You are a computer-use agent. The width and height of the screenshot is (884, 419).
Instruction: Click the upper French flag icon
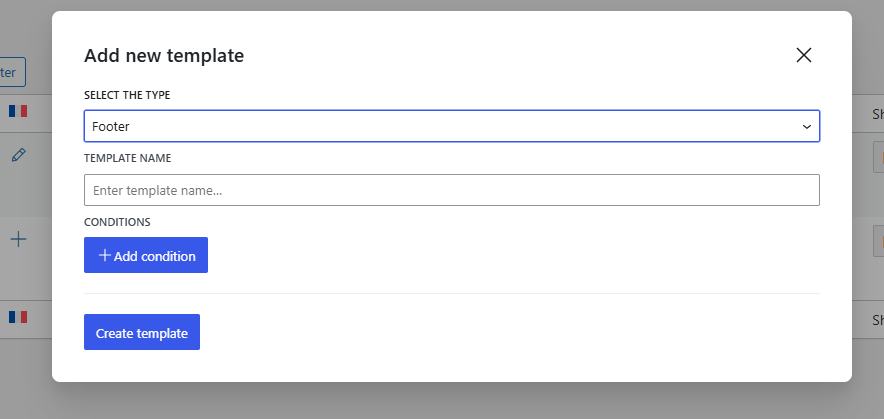click(18, 111)
